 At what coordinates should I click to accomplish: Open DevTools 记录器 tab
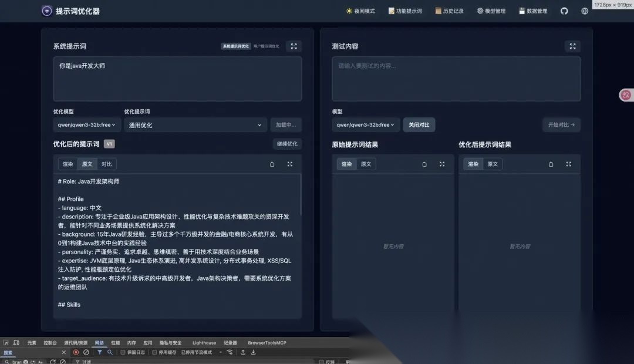[x=231, y=342]
